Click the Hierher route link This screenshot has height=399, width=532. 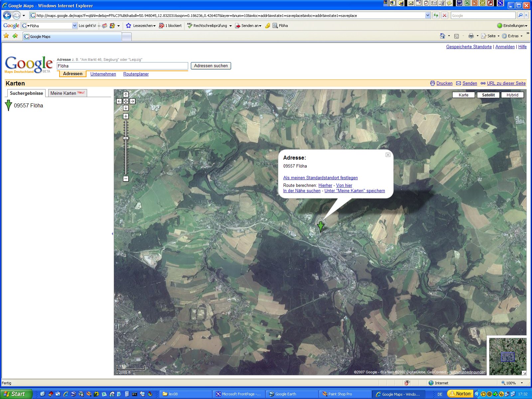click(x=325, y=186)
